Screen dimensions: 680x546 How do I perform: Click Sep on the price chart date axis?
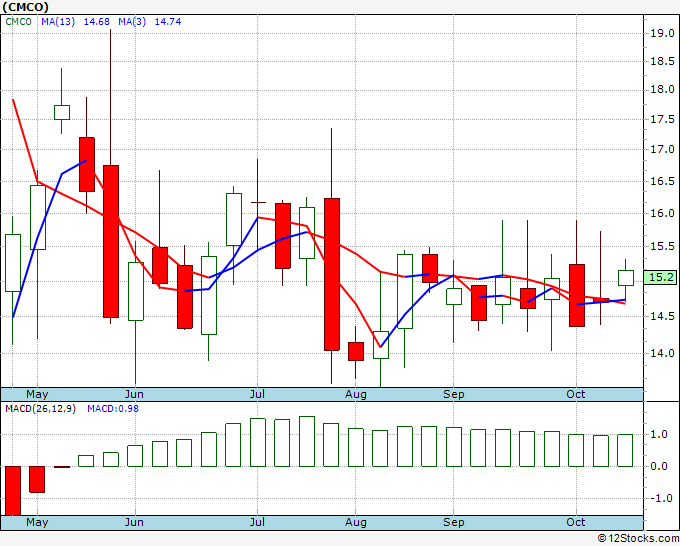pos(454,394)
